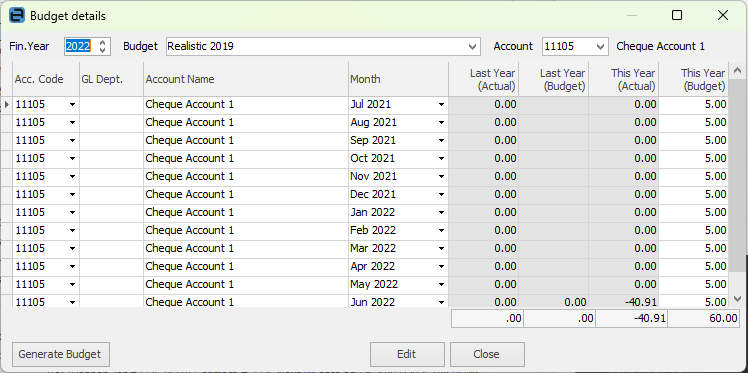Click the total This Year (Actual) -40.91 field
The height and width of the screenshot is (373, 748).
[631, 319]
